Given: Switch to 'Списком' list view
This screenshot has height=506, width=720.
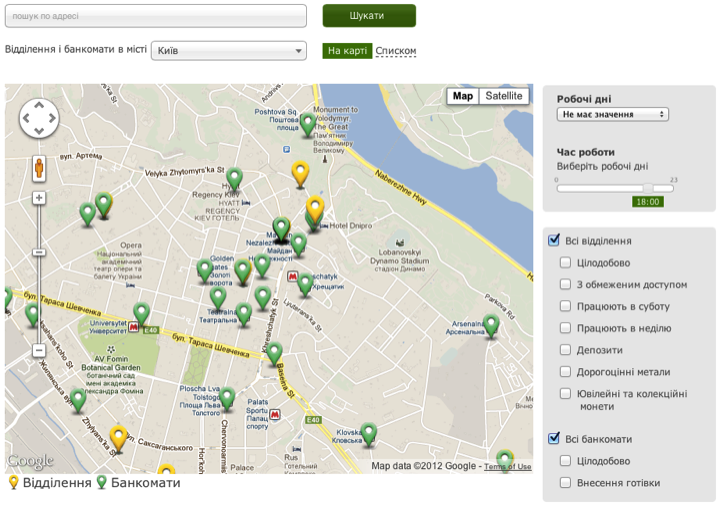Looking at the screenshot, I should coord(395,51).
